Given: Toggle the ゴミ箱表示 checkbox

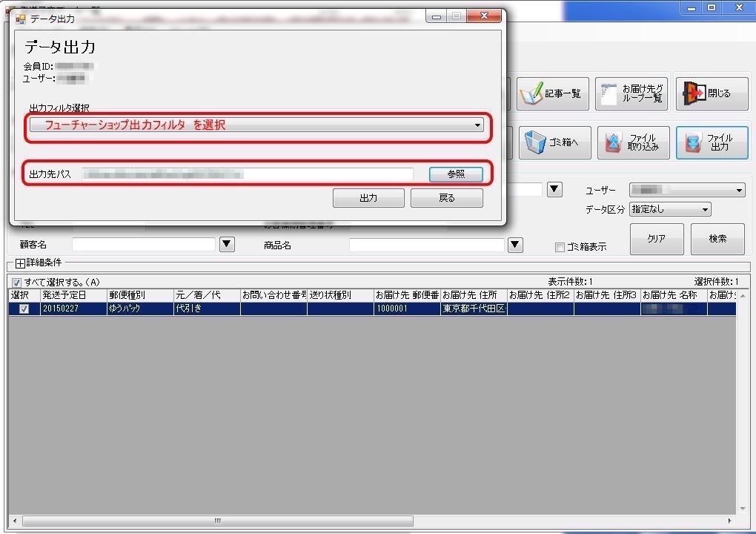Looking at the screenshot, I should coord(560,248).
